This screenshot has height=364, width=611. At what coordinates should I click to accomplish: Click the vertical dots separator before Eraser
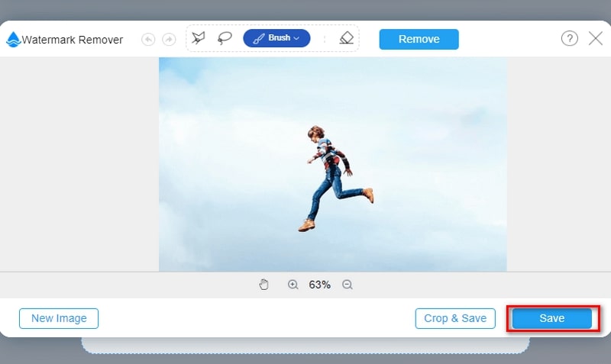point(324,38)
